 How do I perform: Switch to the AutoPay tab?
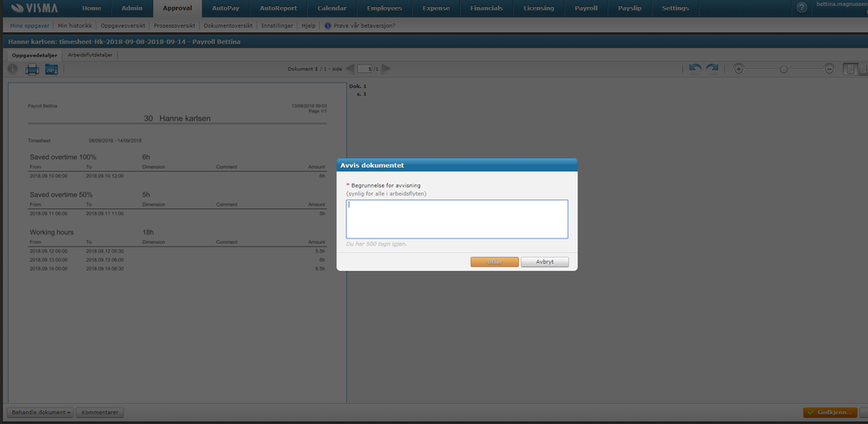point(226,9)
